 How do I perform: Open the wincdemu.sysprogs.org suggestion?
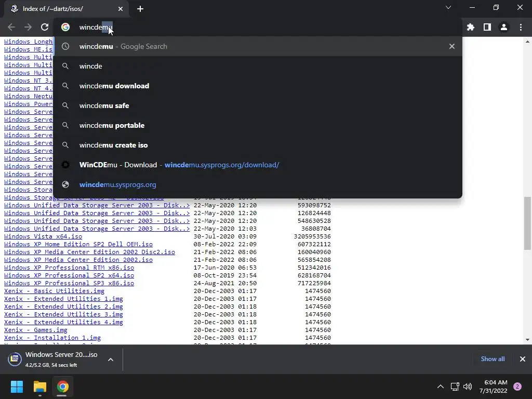[x=258, y=184]
